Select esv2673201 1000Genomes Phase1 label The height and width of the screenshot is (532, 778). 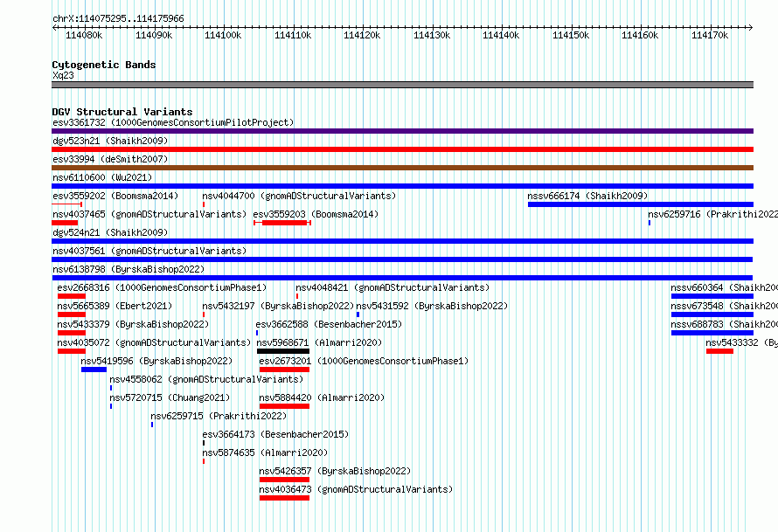coord(364,361)
